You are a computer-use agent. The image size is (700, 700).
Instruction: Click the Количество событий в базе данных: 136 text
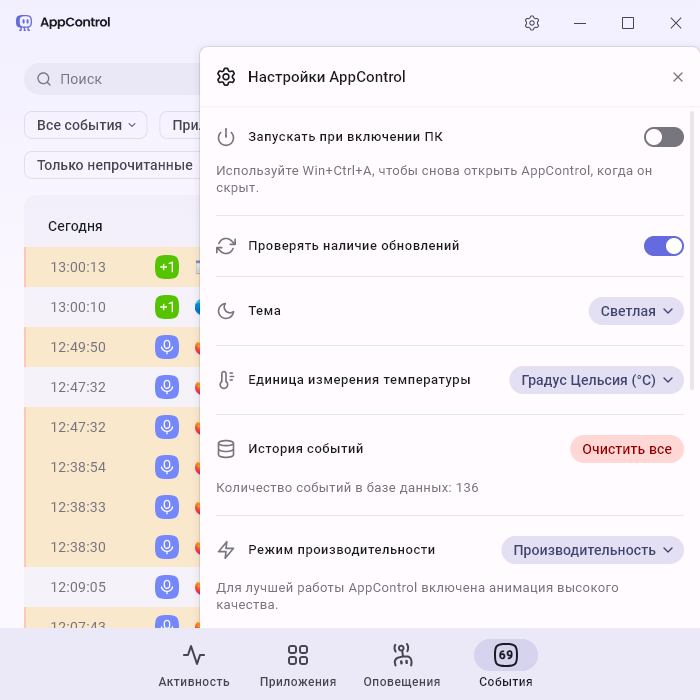(x=347, y=488)
